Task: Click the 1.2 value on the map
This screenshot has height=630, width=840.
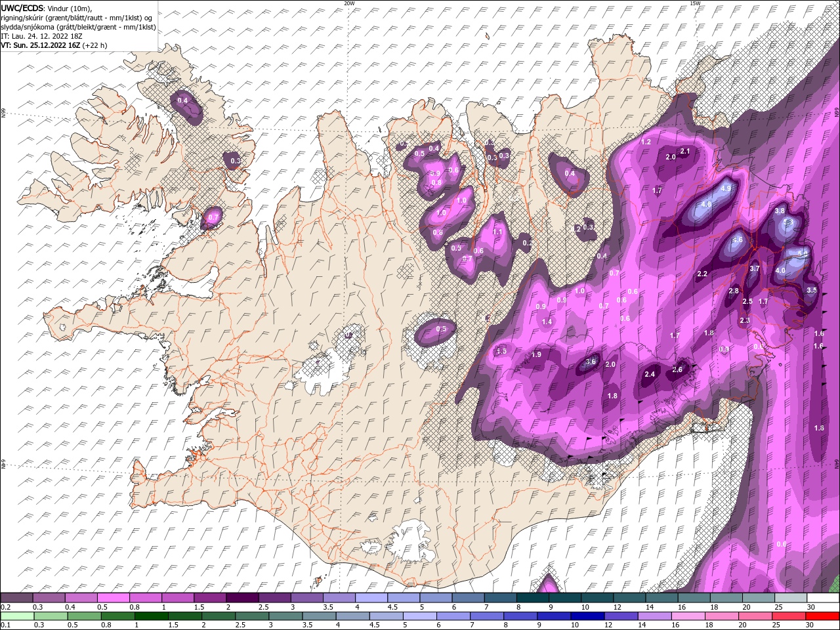Action: click(646, 142)
